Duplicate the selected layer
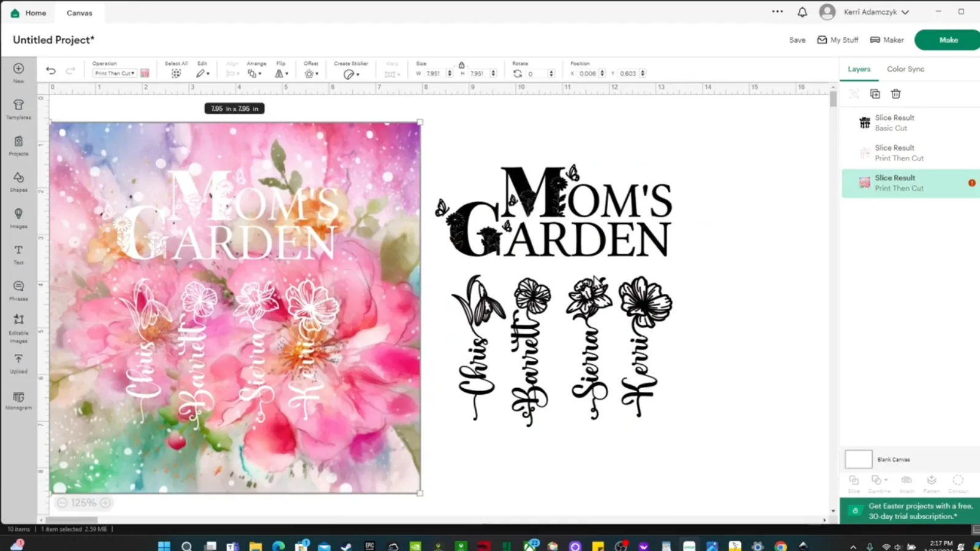This screenshot has height=551, width=980. [875, 94]
